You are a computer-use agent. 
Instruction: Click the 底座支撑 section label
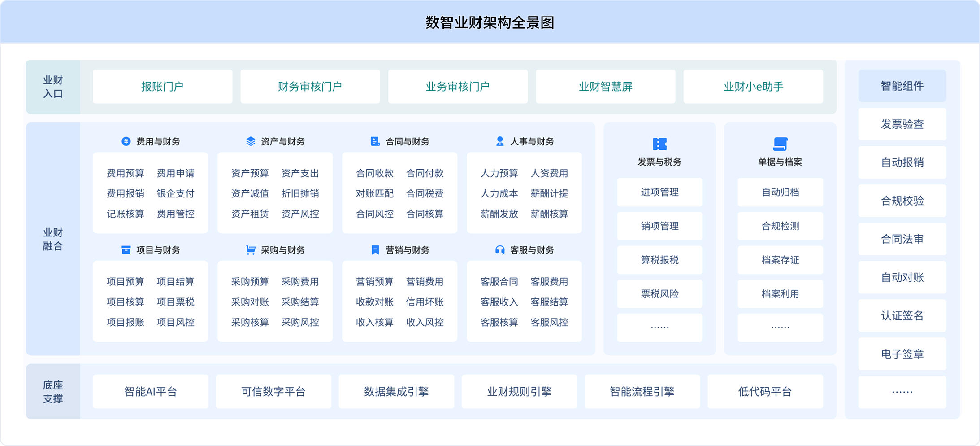click(x=53, y=392)
